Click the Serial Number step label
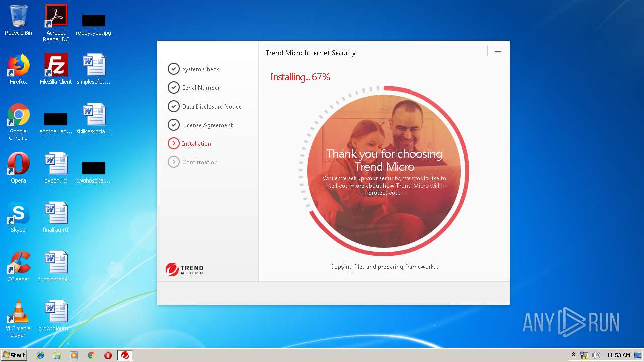 pos(201,88)
